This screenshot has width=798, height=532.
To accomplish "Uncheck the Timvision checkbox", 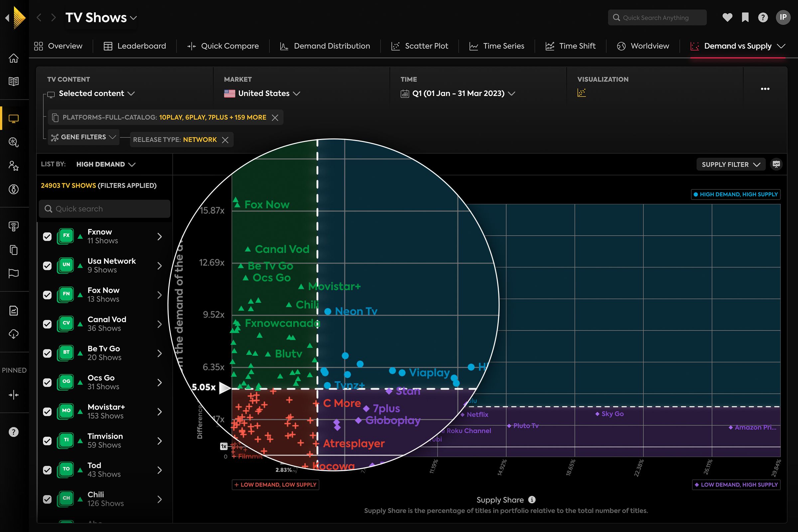I will (x=47, y=441).
